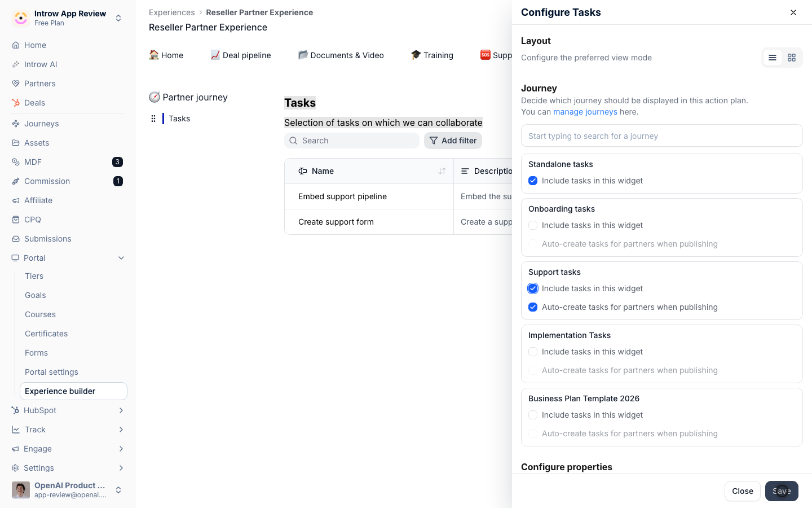Select the grid layout view icon
The width and height of the screenshot is (812, 508).
coord(792,58)
